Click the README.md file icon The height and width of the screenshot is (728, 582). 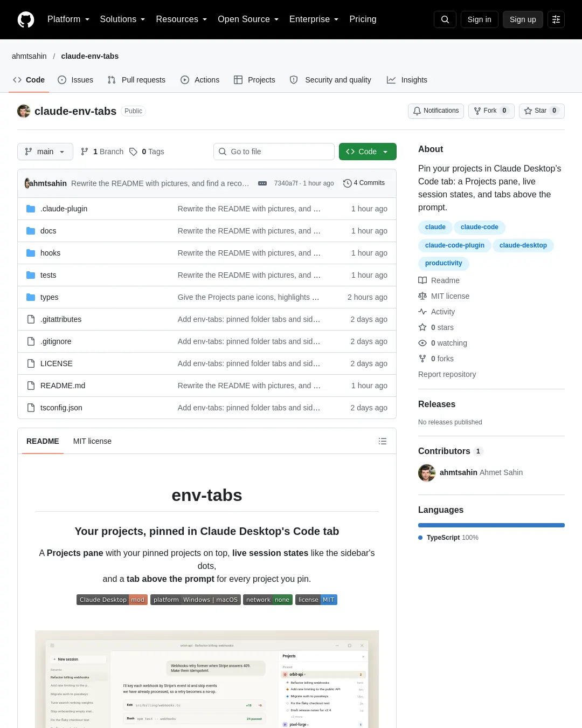31,386
